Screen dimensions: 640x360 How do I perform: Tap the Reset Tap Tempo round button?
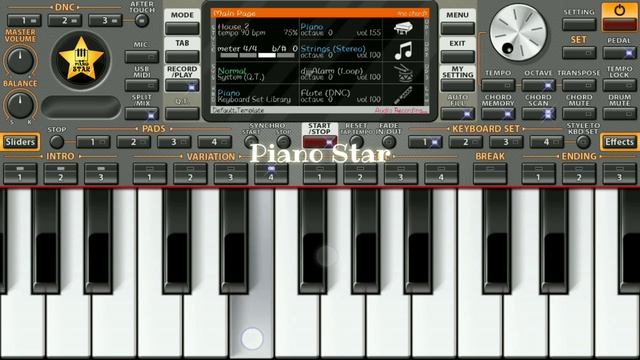coord(356,142)
